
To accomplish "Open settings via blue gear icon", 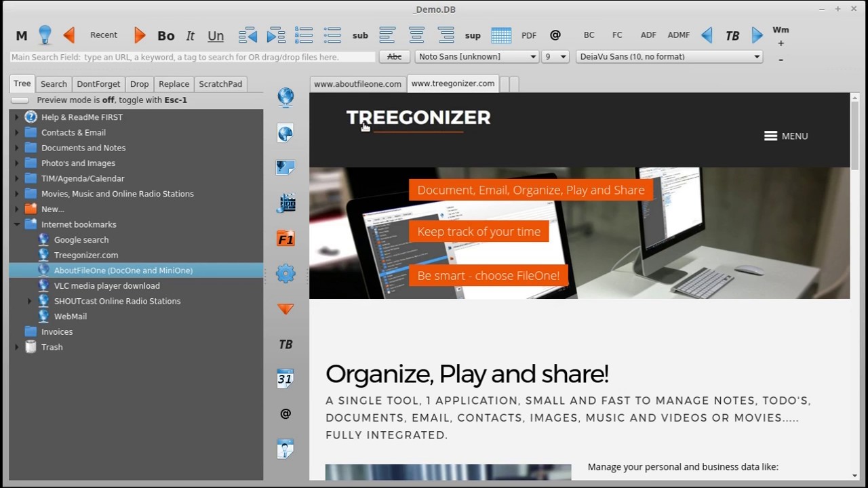I will (x=285, y=274).
